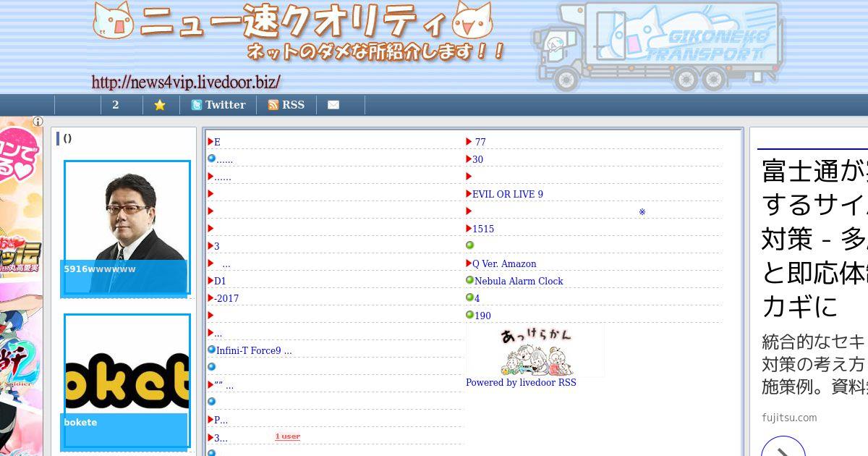868x456 pixels.
Task: Click the cat mascot right of title
Action: click(x=472, y=20)
